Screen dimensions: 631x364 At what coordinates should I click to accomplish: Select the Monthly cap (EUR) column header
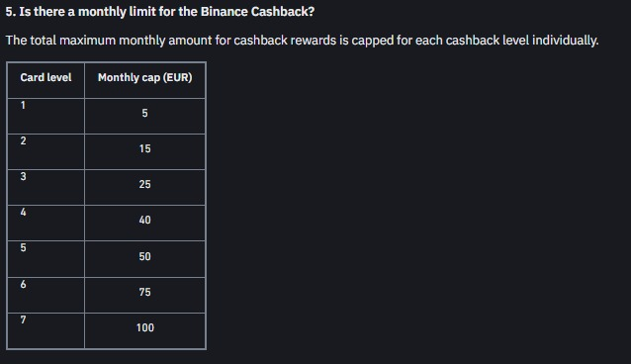click(x=144, y=77)
